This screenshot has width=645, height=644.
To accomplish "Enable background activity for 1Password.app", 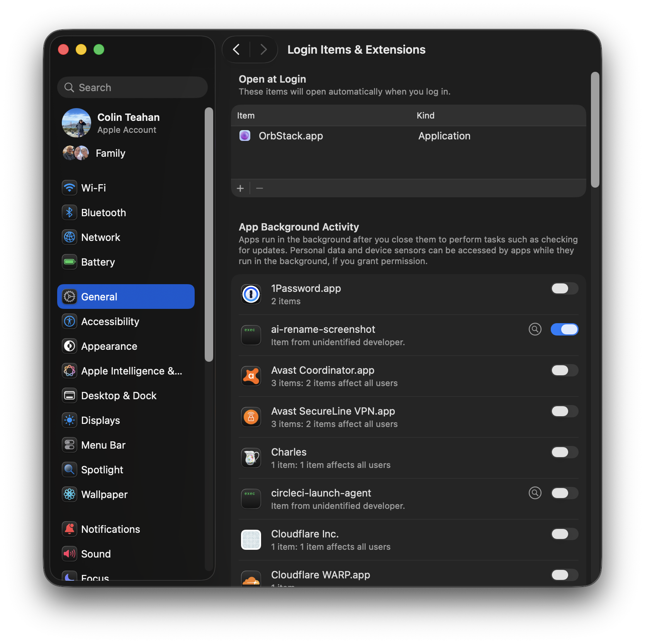I will [x=565, y=288].
